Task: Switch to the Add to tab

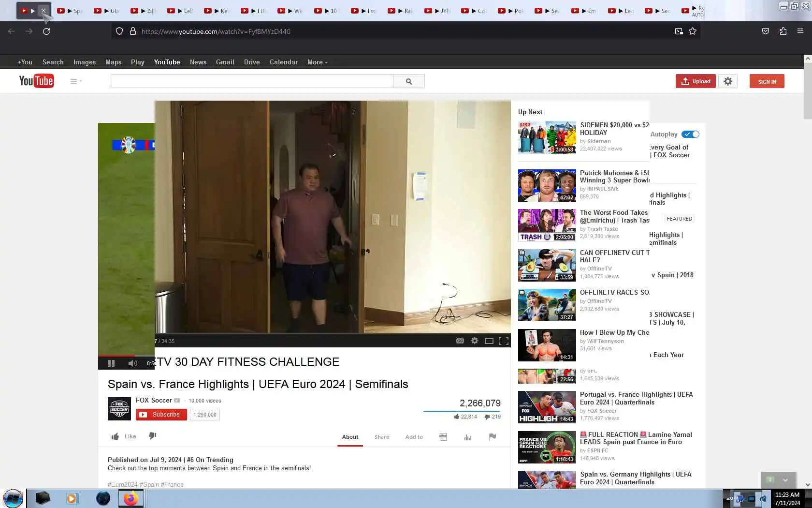Action: click(414, 437)
